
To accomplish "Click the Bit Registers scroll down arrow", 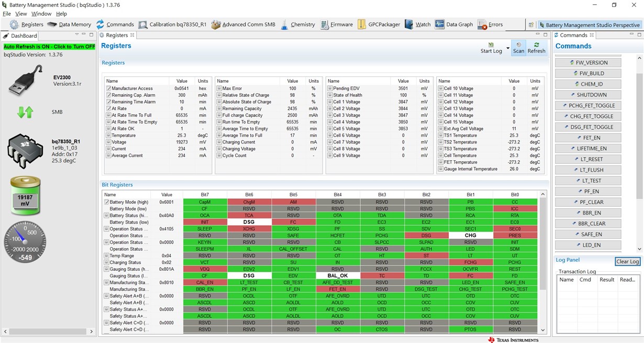I will click(x=542, y=330).
